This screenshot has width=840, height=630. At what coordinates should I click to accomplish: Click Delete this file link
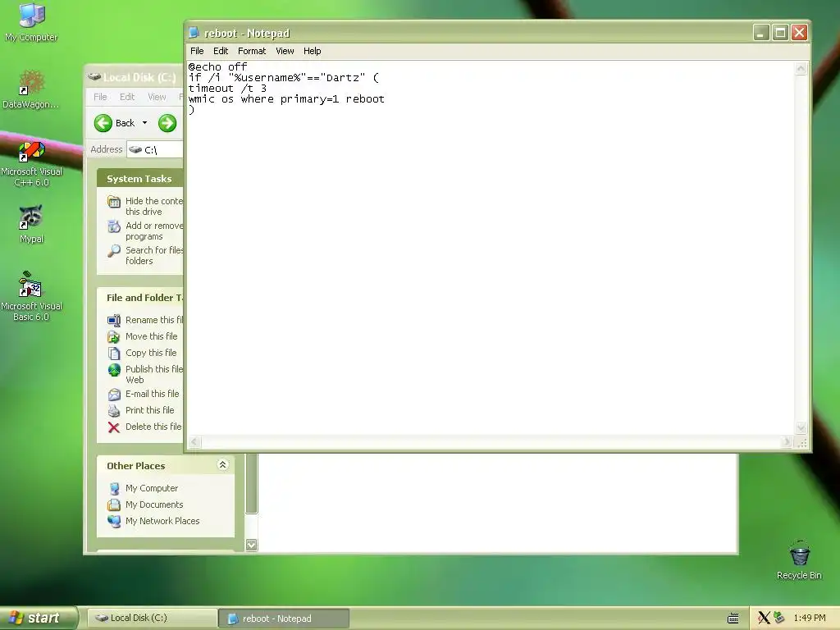tap(153, 427)
